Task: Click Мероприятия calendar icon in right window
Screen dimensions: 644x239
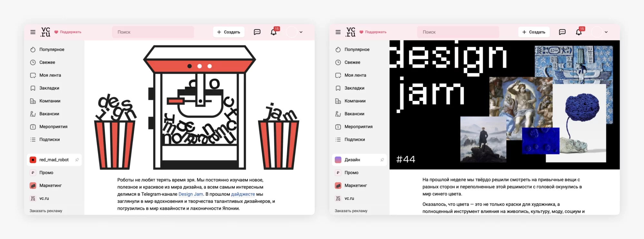Action: [x=338, y=127]
